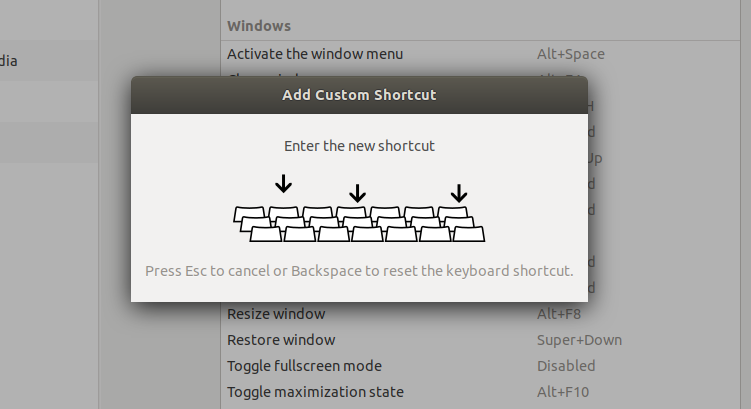
Task: Select the Resize window shortcut row
Action: tap(481, 314)
